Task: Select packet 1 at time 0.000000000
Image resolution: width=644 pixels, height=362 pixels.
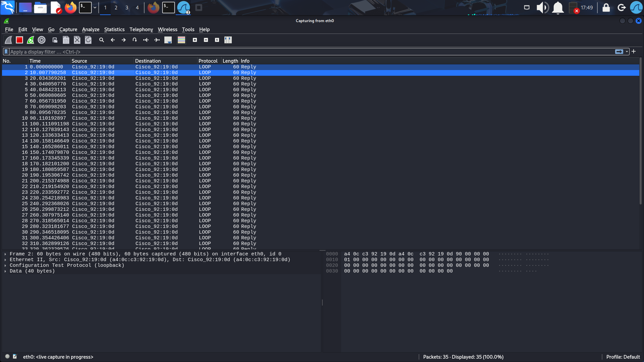Action: 320,67
